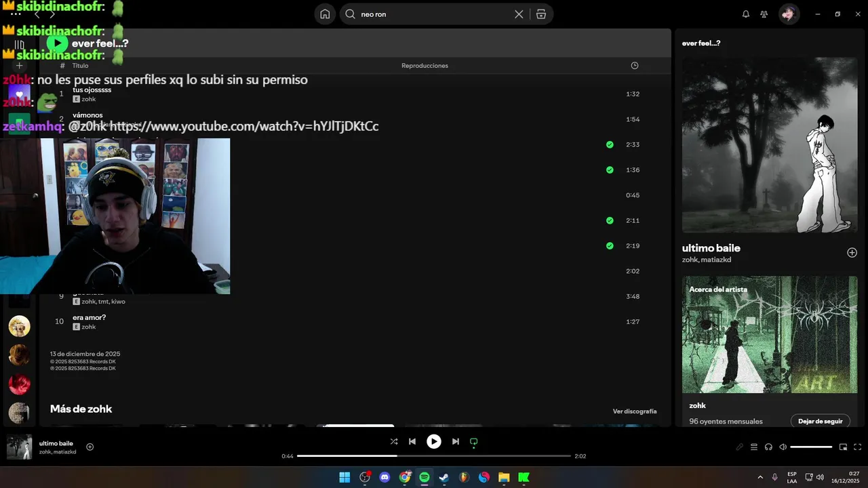Screen dimensions: 868x488
Task: Expand hidden system tray icons chevron
Action: pos(759,477)
